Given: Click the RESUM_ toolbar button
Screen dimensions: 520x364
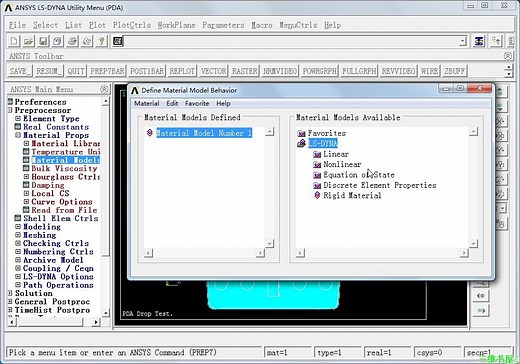Looking at the screenshot, I should coord(49,71).
